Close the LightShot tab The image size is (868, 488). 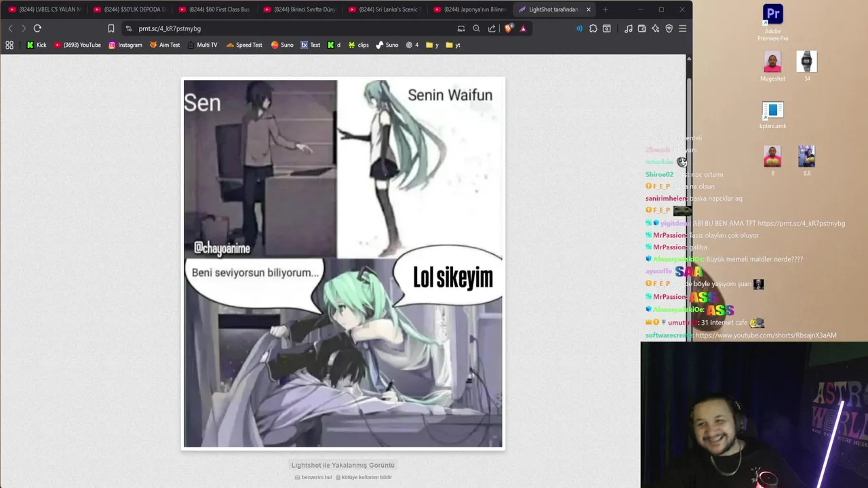(x=588, y=9)
